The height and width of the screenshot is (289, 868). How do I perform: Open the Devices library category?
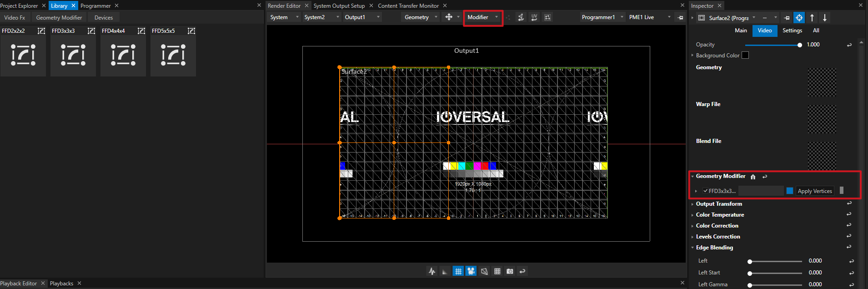pyautogui.click(x=104, y=17)
